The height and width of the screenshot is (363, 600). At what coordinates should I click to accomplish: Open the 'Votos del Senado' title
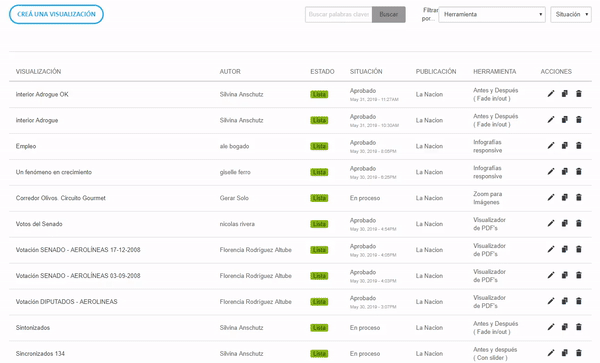[39, 224]
